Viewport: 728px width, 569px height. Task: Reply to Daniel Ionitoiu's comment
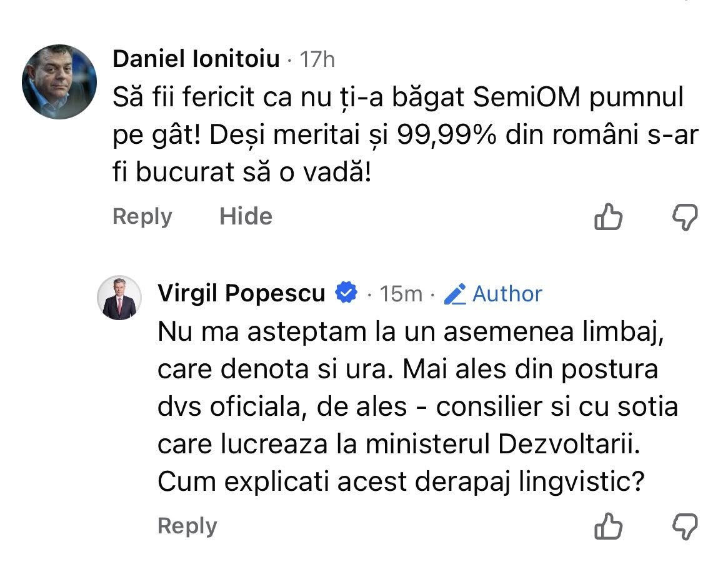[x=142, y=216]
